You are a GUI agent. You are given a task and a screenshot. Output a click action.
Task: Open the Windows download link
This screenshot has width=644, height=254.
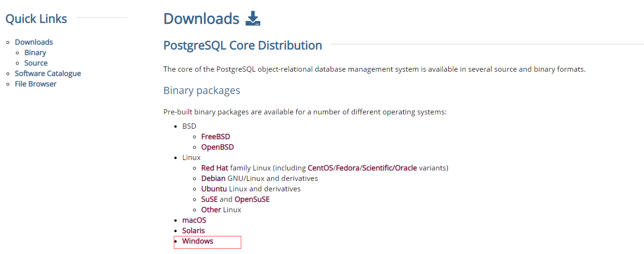pyautogui.click(x=198, y=241)
